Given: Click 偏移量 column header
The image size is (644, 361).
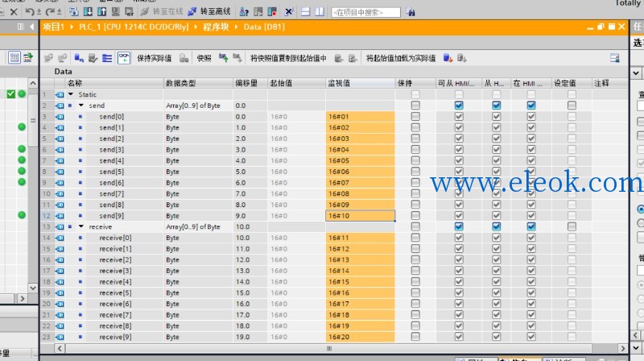Looking at the screenshot, I should tap(250, 83).
